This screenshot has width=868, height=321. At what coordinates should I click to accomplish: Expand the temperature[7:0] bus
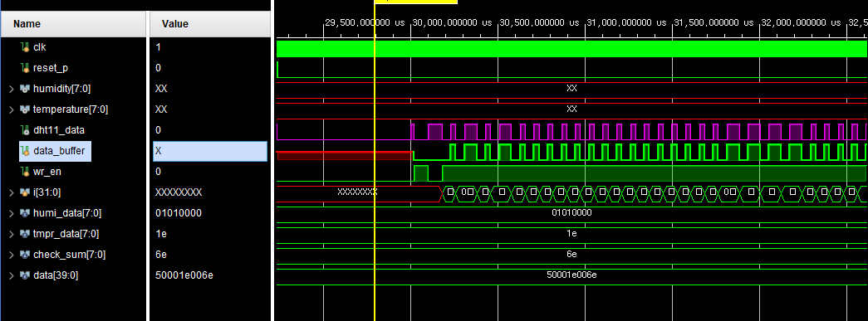[x=12, y=109]
